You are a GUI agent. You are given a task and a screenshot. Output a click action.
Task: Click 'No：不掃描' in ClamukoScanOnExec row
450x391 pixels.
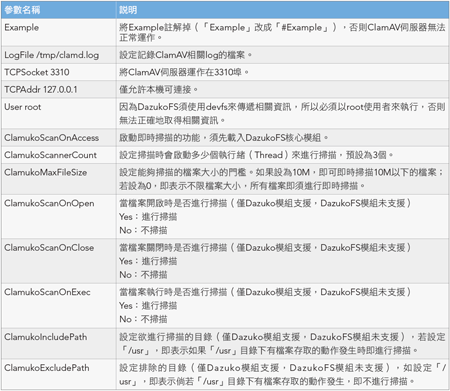143,319
